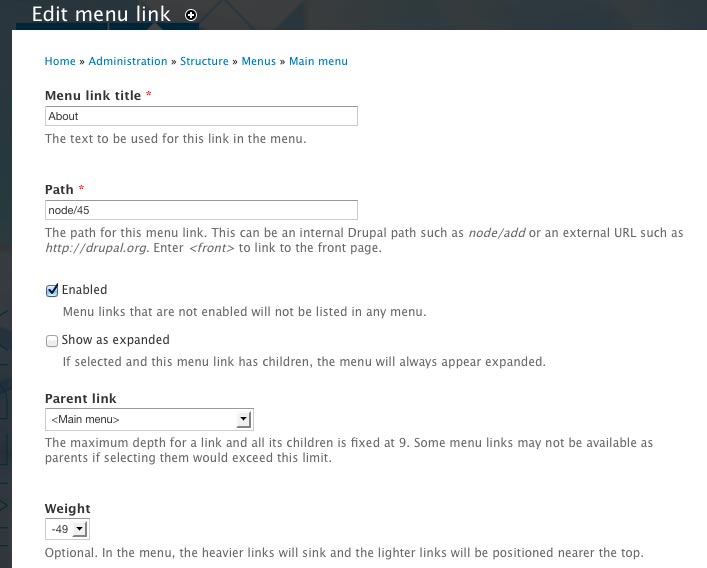Click the Enabled checkbox label text

click(84, 290)
